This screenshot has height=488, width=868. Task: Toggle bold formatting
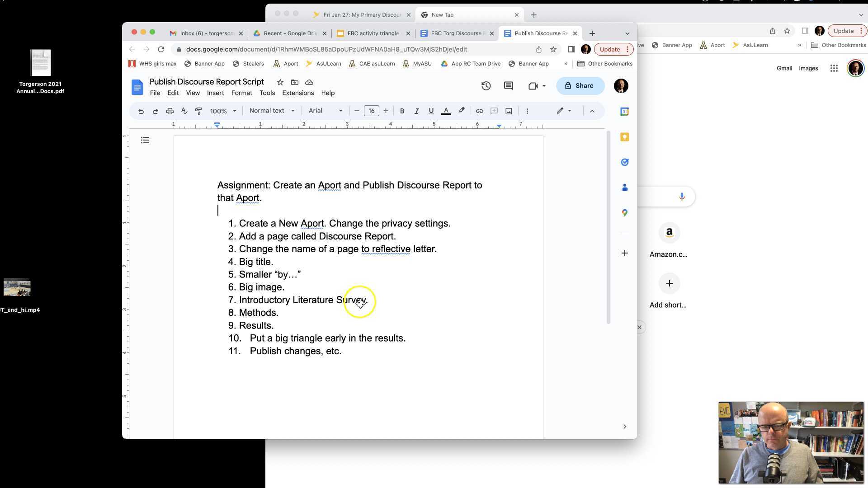click(x=402, y=111)
